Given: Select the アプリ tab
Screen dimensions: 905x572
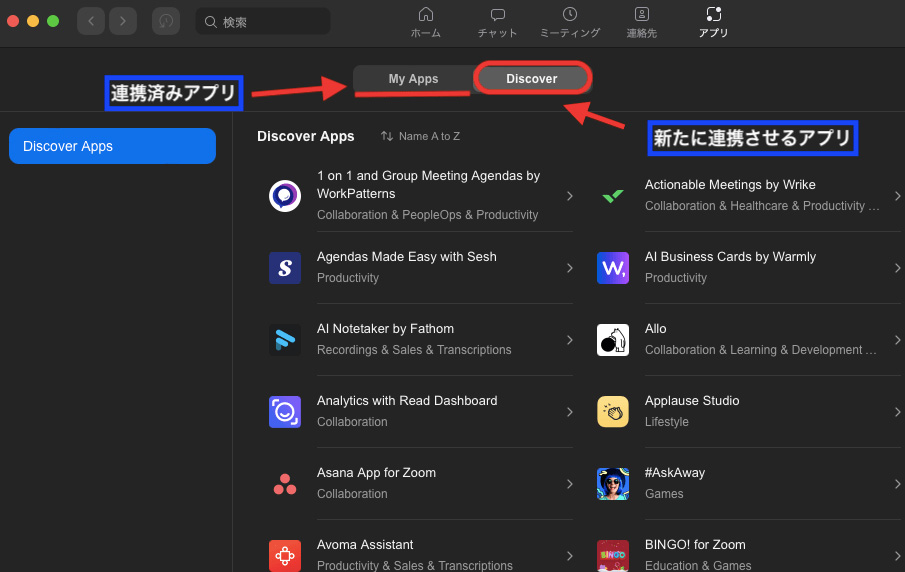Looking at the screenshot, I should click(x=713, y=23).
